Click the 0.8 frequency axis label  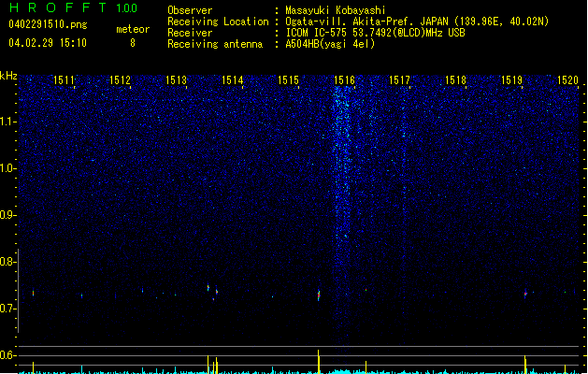7,262
